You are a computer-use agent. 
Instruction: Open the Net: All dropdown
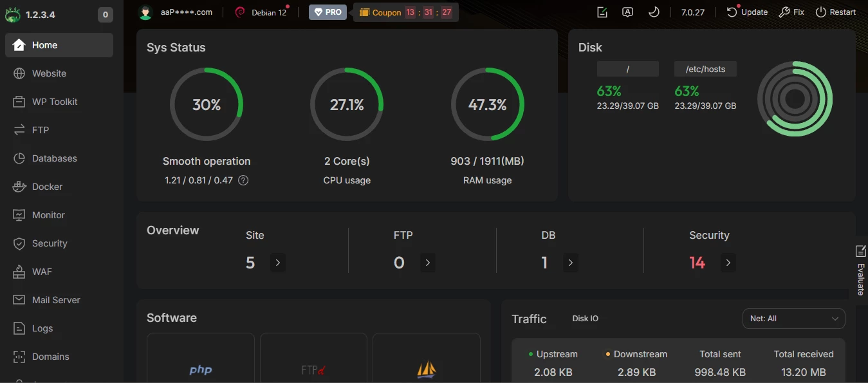[x=793, y=318]
